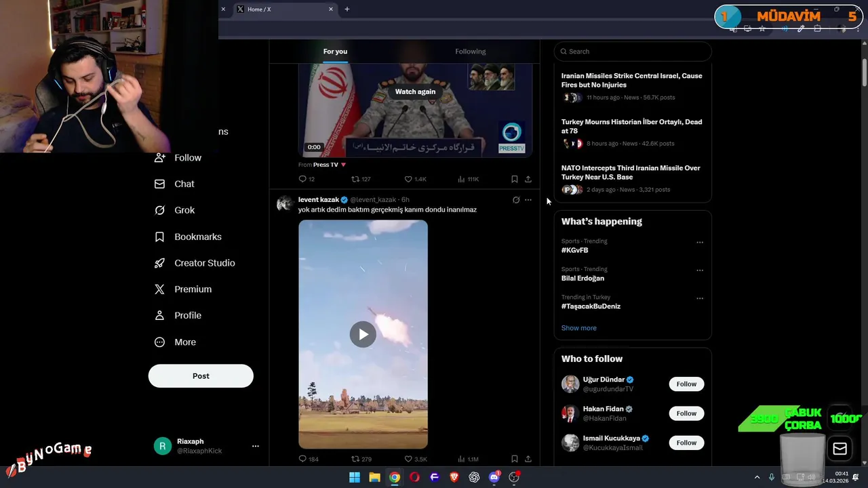
Task: Open Opera browser from taskbar
Action: [414, 477]
